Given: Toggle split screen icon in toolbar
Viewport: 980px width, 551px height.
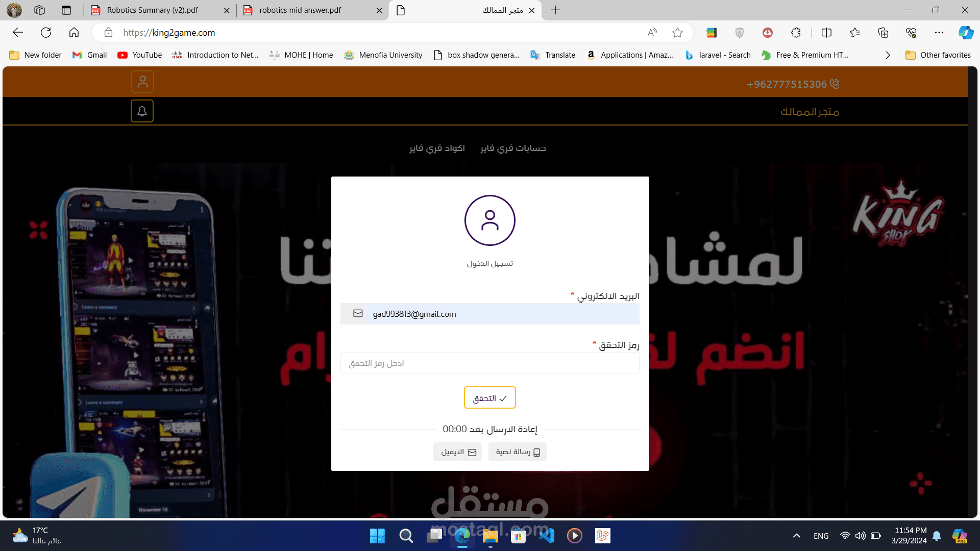Looking at the screenshot, I should tap(826, 33).
